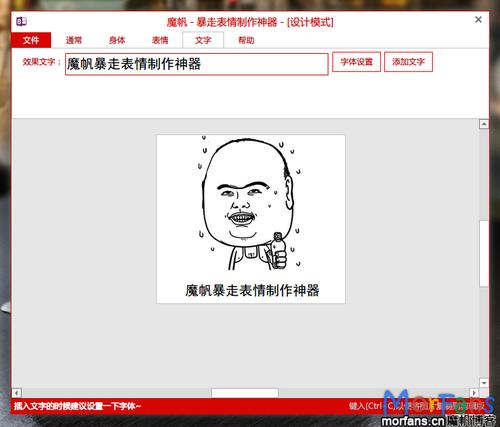Click the 字体设置 button
The image size is (500, 427).
click(x=356, y=62)
